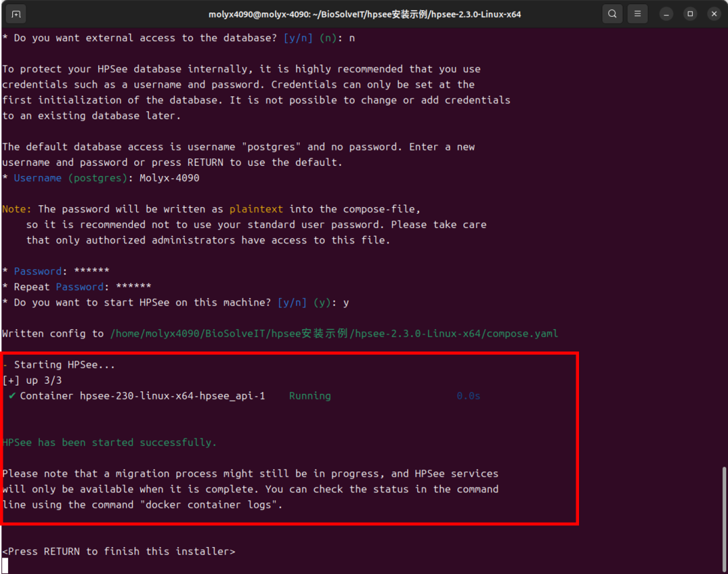Click the 'start HPSee on this machine?' line
This screenshot has width=728, height=574.
tap(176, 303)
